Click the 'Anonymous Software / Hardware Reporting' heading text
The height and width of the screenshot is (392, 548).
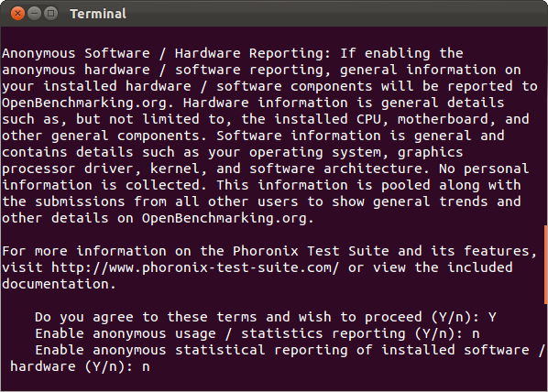(x=167, y=53)
